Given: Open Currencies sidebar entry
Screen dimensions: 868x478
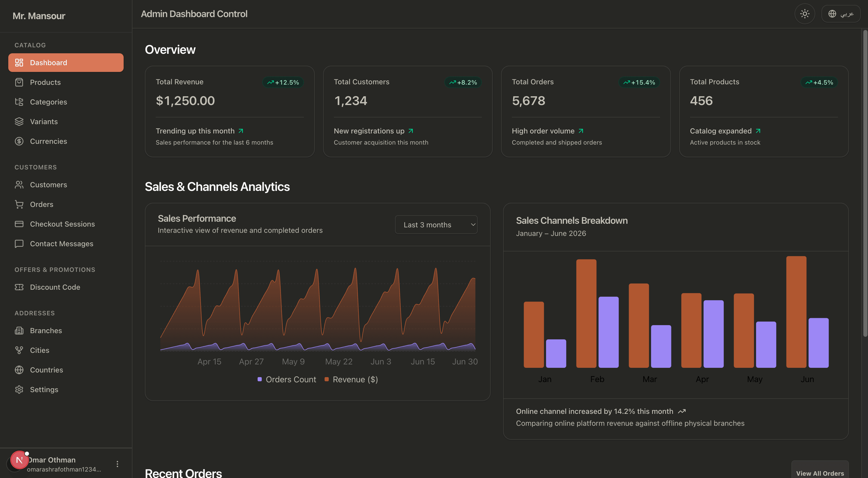Looking at the screenshot, I should coord(66,141).
